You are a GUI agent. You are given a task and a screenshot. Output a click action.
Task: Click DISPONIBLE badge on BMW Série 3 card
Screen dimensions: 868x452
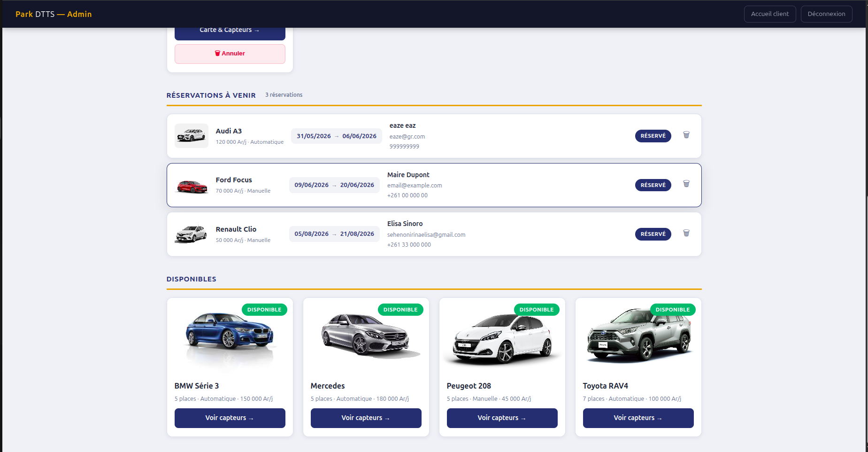tap(264, 310)
